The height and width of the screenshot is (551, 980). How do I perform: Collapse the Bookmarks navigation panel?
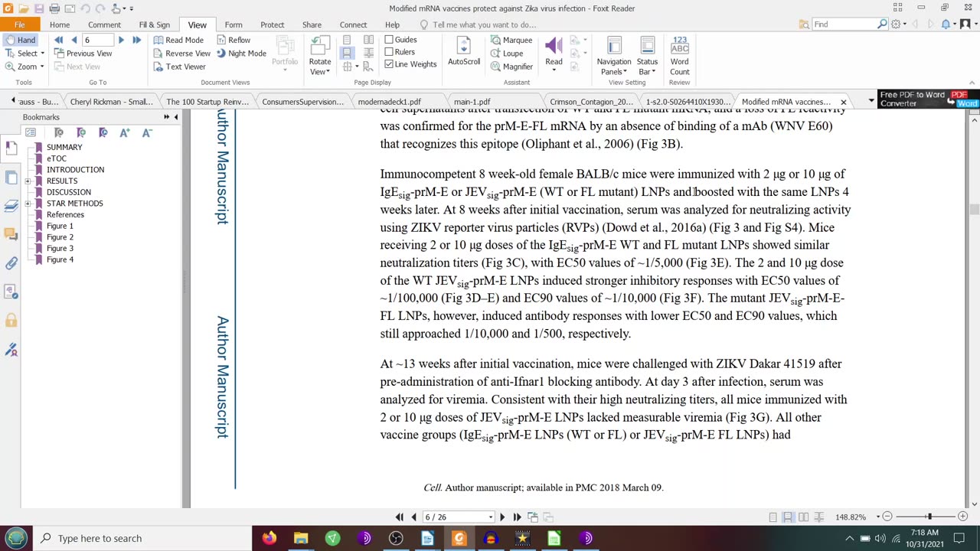tap(176, 117)
